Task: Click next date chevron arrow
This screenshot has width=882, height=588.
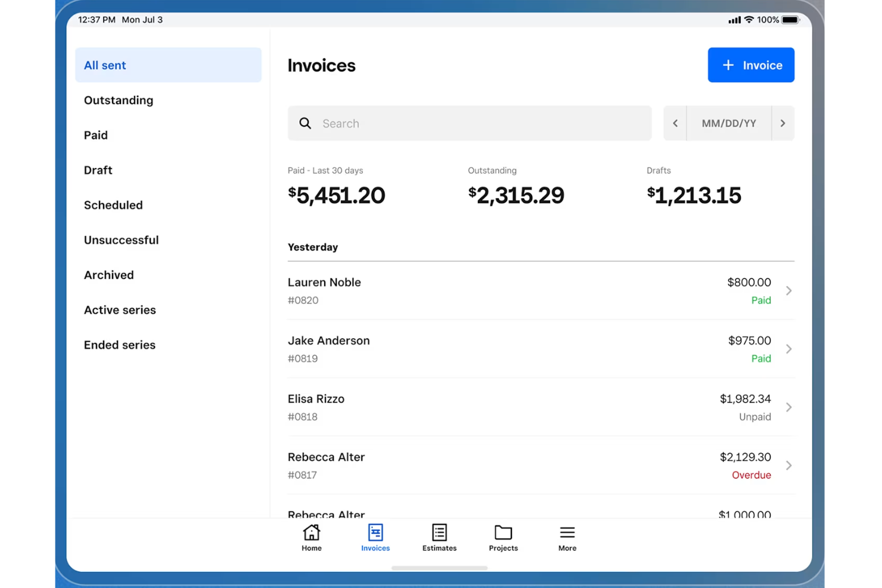Action: point(783,123)
